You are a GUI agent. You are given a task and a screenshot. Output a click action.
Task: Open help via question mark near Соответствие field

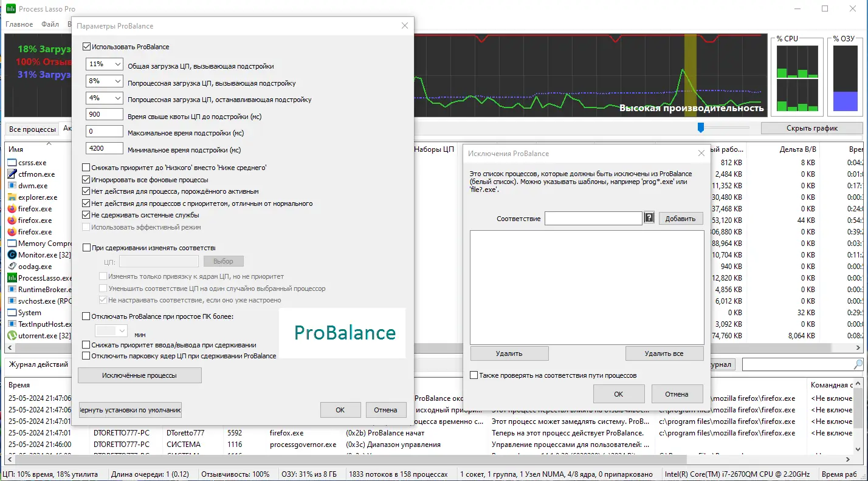point(649,217)
